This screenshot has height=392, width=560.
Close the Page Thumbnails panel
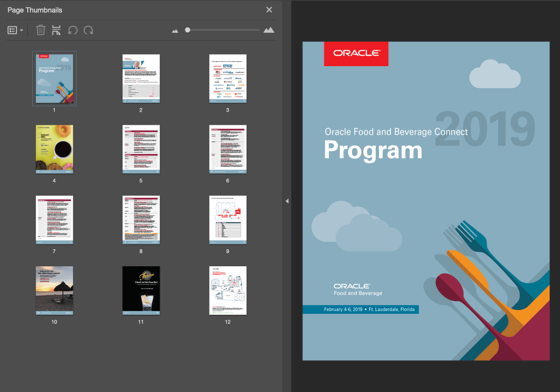(x=269, y=10)
